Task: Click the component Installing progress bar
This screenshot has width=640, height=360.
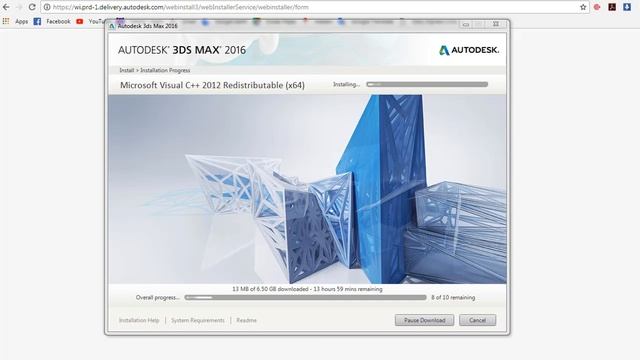Action: pyautogui.click(x=427, y=84)
